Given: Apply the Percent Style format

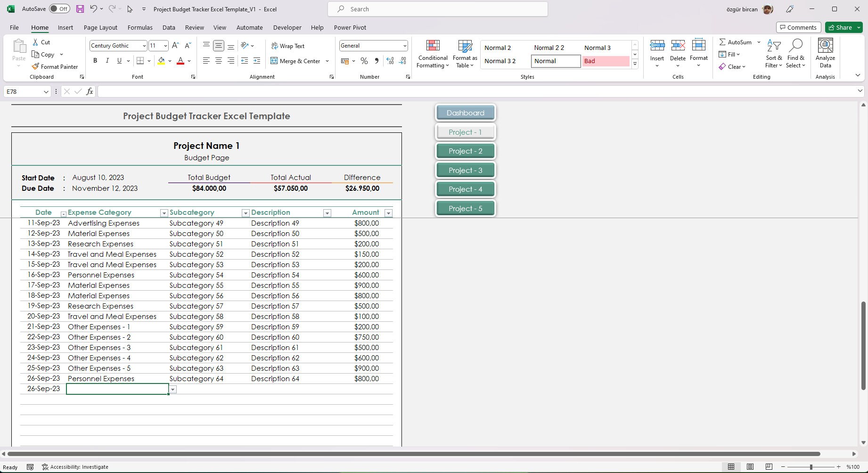Looking at the screenshot, I should (x=364, y=61).
